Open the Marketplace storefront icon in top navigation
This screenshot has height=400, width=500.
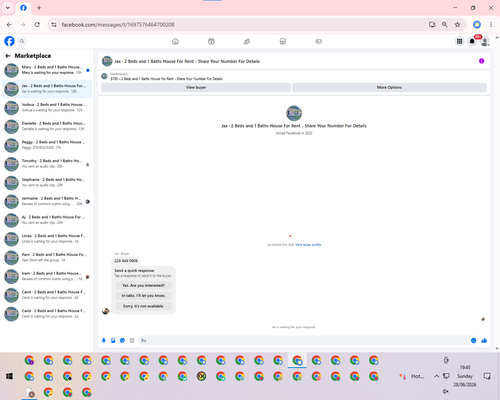(x=283, y=41)
